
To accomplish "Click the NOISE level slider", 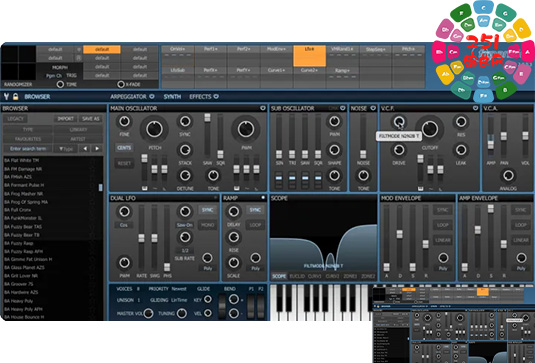I will click(363, 136).
